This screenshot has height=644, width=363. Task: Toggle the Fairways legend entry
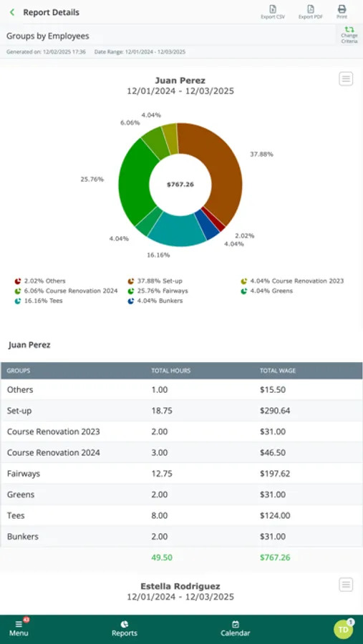pyautogui.click(x=158, y=291)
